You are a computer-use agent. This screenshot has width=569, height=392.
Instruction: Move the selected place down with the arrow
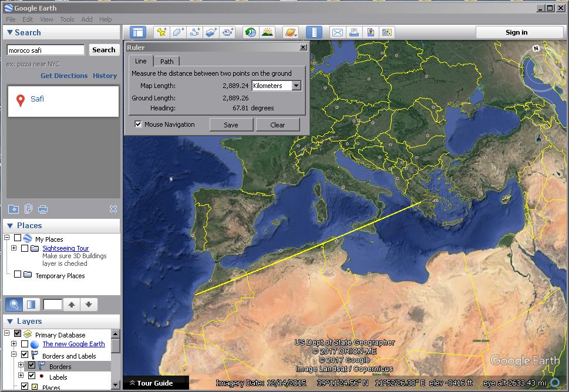point(89,305)
